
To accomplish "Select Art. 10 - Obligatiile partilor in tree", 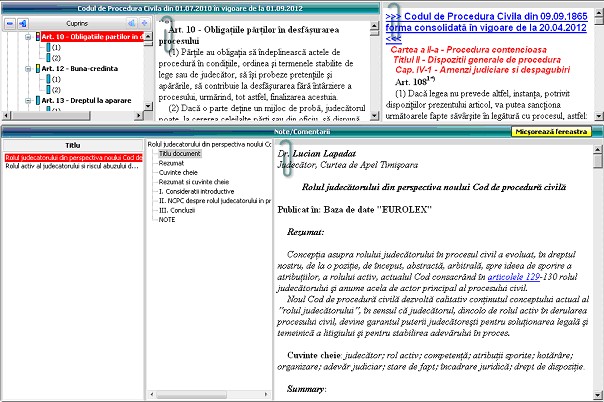I will click(92, 37).
